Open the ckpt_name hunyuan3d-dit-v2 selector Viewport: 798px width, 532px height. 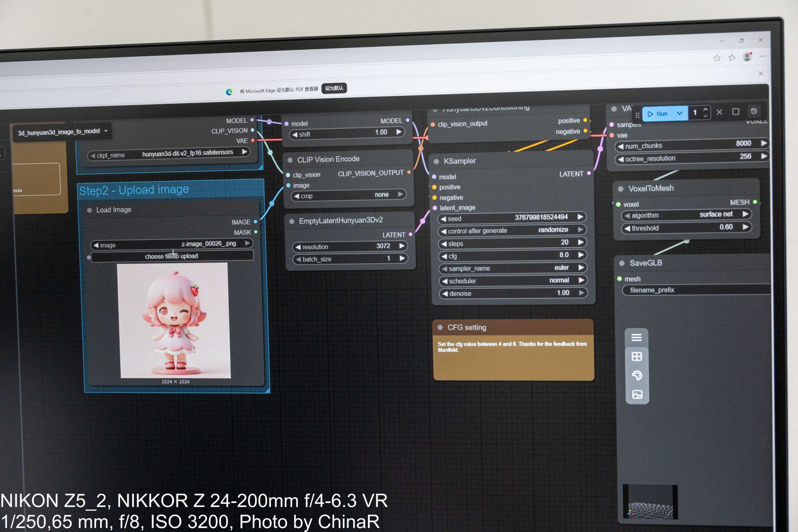pyautogui.click(x=169, y=154)
